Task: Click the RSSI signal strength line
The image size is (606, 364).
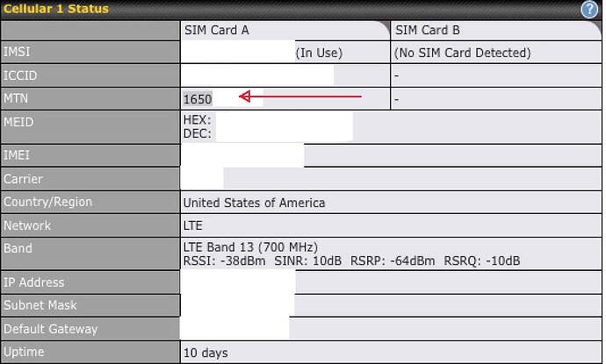Action: (x=351, y=261)
